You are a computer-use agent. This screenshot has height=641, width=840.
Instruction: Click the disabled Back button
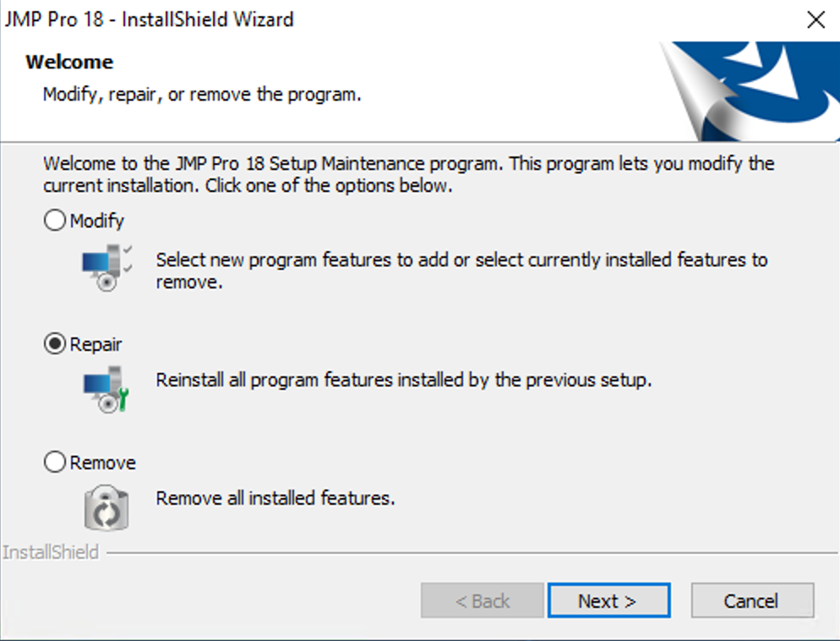click(x=482, y=600)
